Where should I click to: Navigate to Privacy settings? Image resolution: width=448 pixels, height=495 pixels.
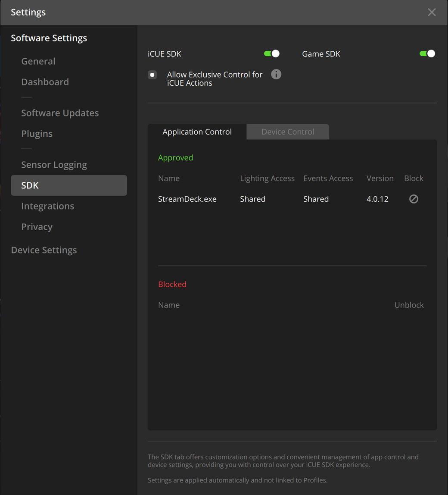(x=37, y=227)
